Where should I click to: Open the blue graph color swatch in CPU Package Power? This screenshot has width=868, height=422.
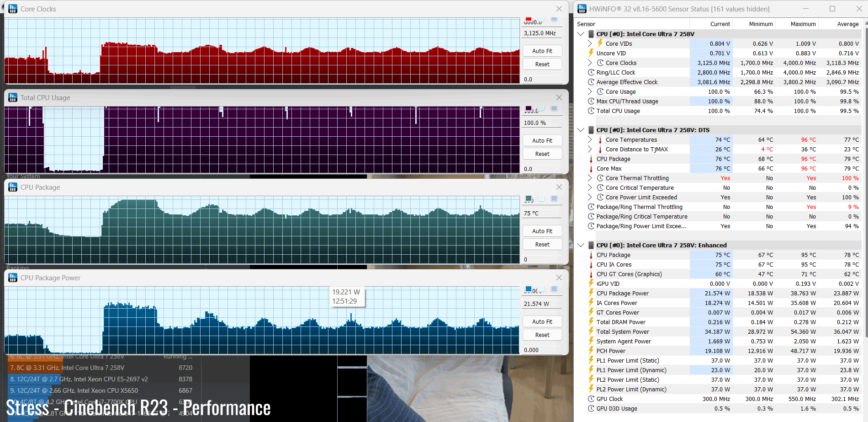529,289
